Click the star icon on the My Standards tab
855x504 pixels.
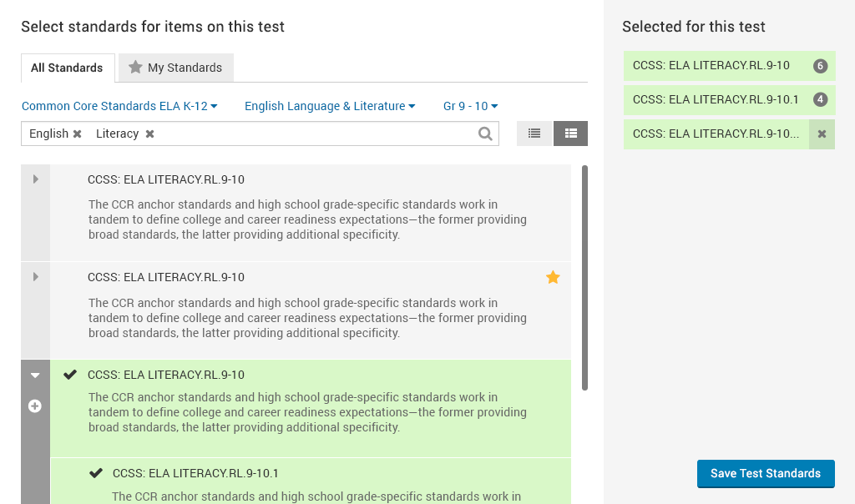[135, 67]
